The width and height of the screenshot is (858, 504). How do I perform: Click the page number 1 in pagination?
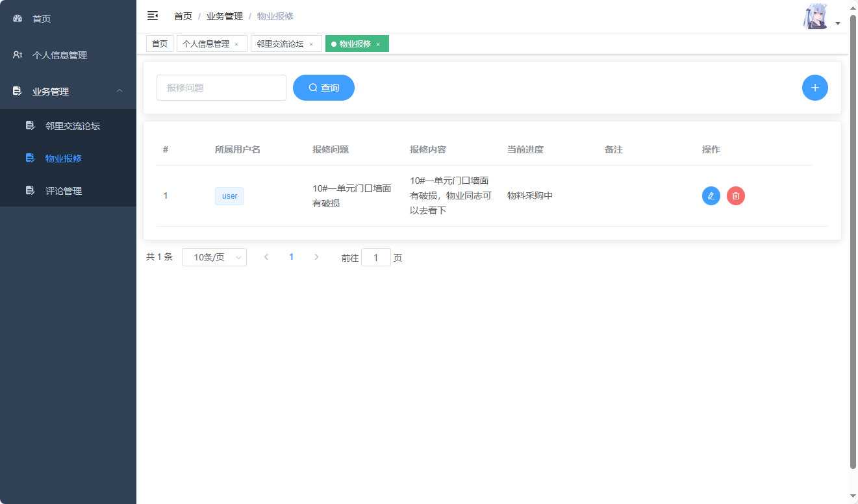tap(291, 257)
